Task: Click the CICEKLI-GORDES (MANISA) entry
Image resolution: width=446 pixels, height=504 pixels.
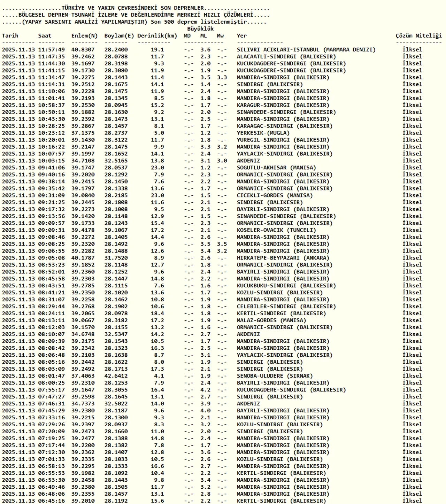Action: pyautogui.click(x=275, y=195)
